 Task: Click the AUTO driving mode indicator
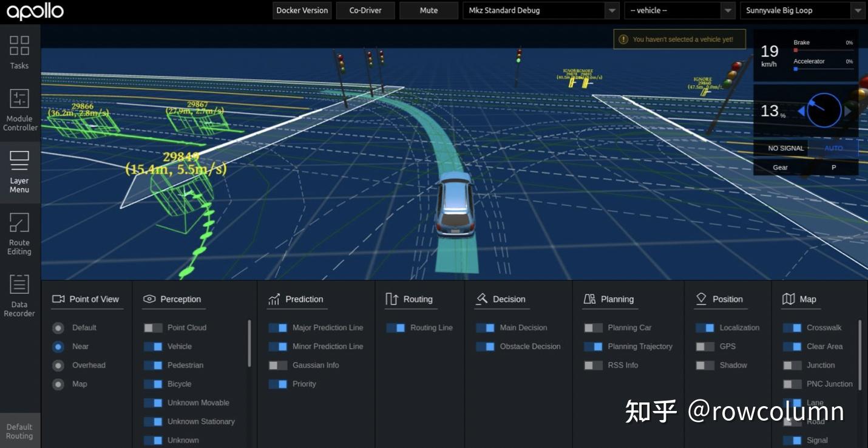(x=833, y=148)
